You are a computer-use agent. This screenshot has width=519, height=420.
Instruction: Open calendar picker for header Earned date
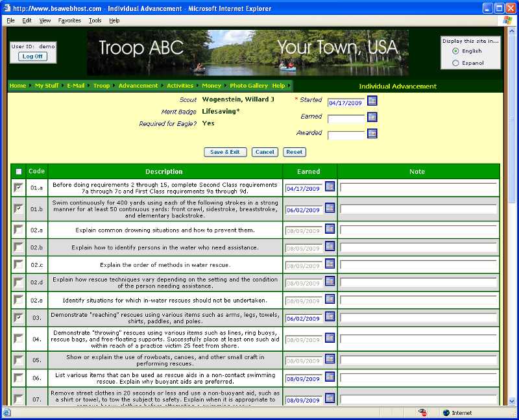click(x=372, y=117)
